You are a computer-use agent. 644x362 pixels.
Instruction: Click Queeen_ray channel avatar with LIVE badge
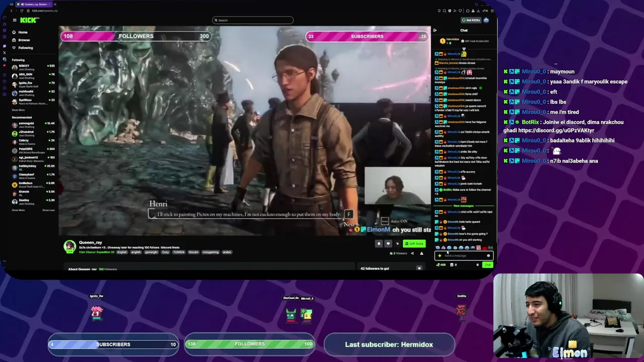(x=69, y=246)
